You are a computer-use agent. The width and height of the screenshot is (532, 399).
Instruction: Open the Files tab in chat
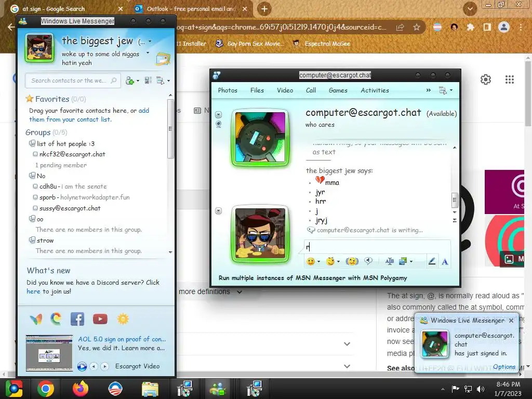pos(257,90)
